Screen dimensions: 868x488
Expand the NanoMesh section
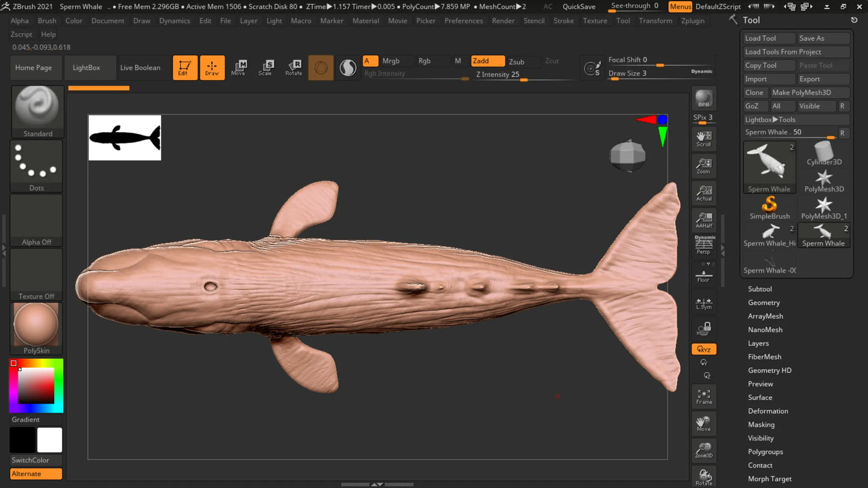[x=765, y=330]
